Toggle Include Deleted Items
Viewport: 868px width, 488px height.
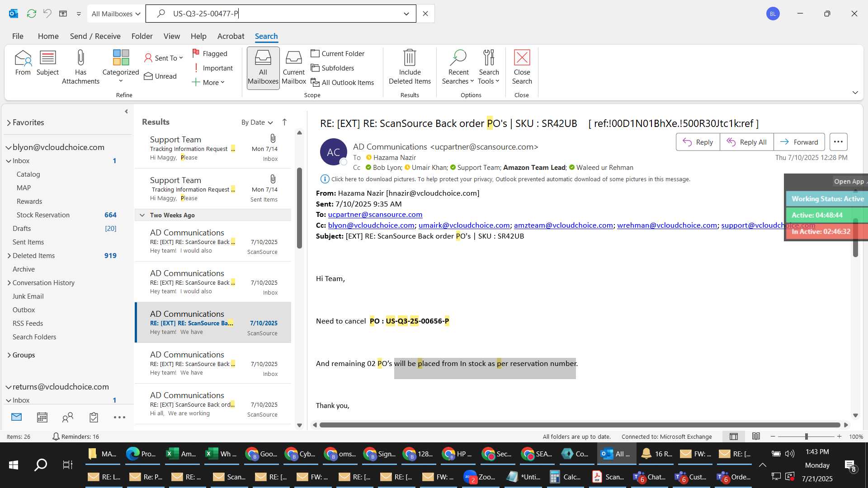tap(410, 67)
